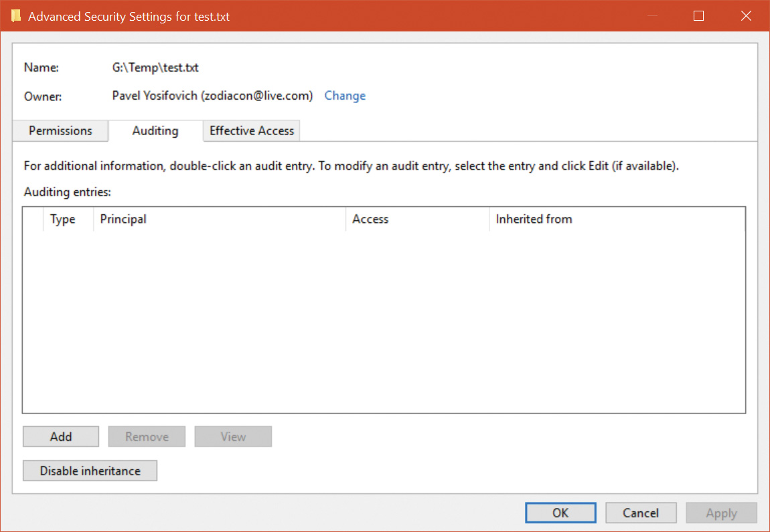This screenshot has width=770, height=532.
Task: Click the Inherited from column header
Action: click(x=534, y=219)
